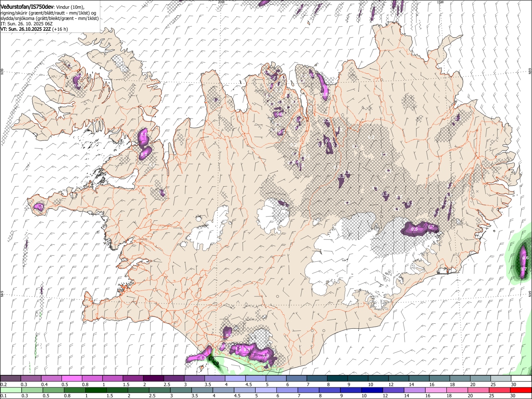
Task: Click '0.6' value in the green patch at the east edge
Action: point(525,258)
